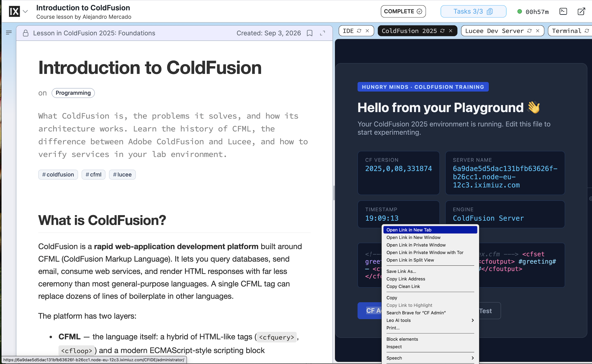Bookmark this lesson
The image size is (592, 364).
(x=310, y=33)
